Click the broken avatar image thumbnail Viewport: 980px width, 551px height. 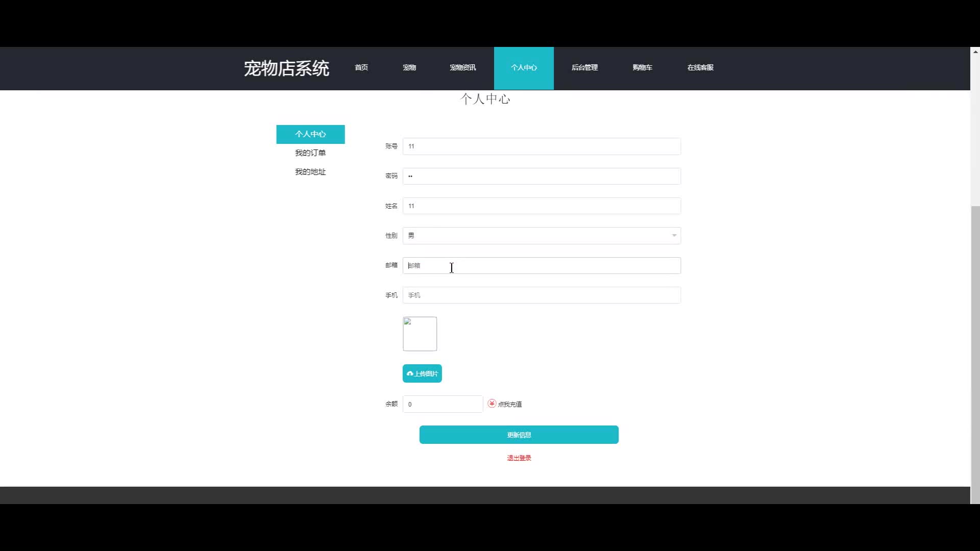(420, 334)
